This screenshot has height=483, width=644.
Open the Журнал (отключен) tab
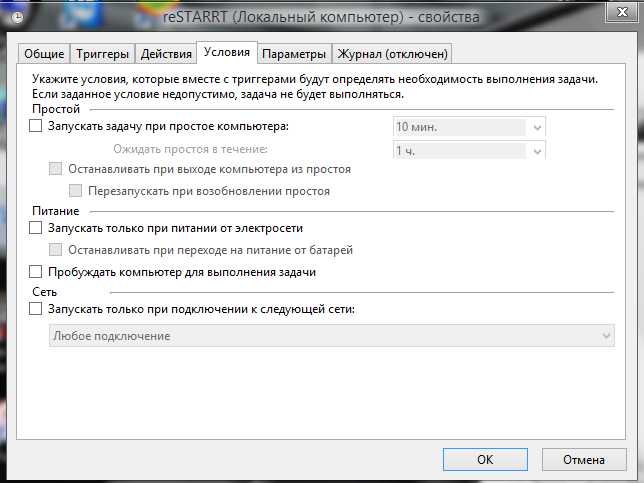click(x=392, y=53)
